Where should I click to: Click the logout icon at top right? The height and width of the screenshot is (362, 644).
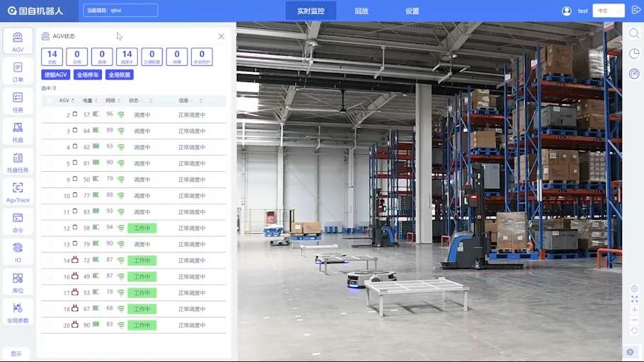tap(635, 11)
